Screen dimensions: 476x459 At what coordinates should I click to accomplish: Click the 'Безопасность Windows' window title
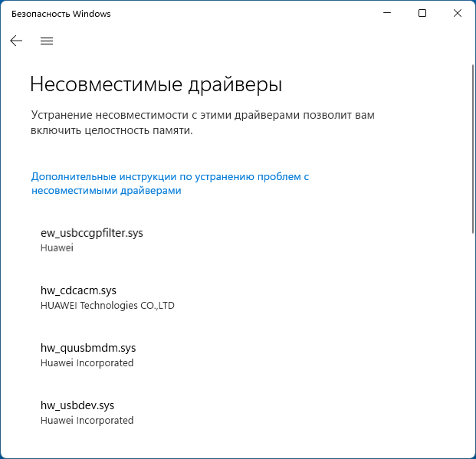(61, 14)
